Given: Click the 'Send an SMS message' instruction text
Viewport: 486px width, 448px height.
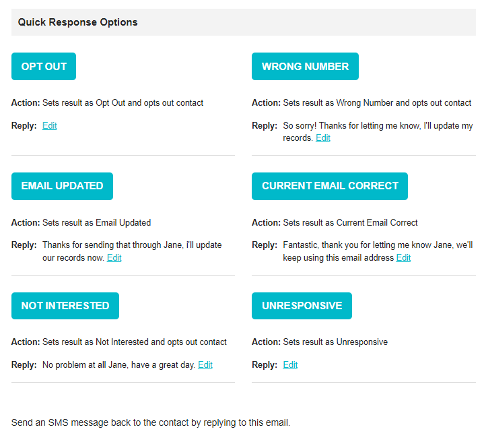Looking at the screenshot, I should pos(151,422).
